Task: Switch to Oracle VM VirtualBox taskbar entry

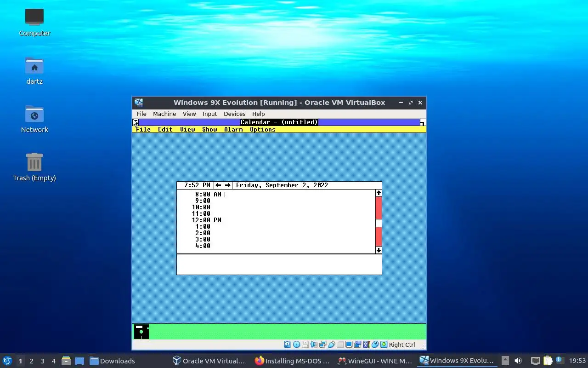Action: [209, 361]
